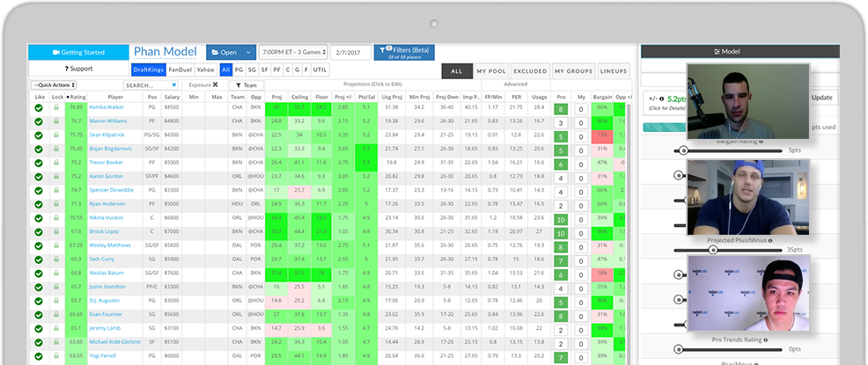The width and height of the screenshot is (868, 365).
Task: Toggle like checkmark for Evan Fournier
Action: pos(39,315)
